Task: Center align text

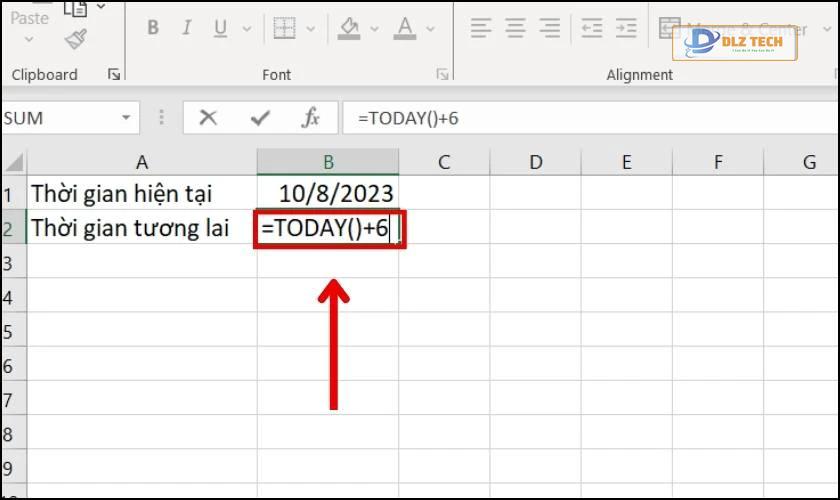Action: (x=515, y=28)
